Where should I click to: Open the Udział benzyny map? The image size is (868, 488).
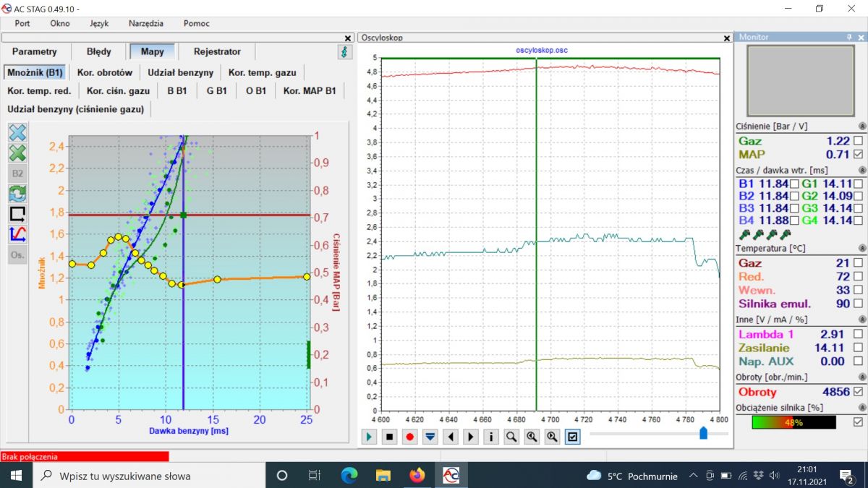point(181,72)
